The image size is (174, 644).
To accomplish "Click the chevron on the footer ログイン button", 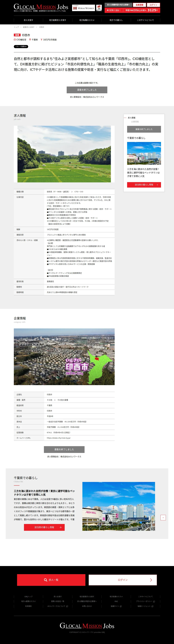I will click(x=151, y=580).
